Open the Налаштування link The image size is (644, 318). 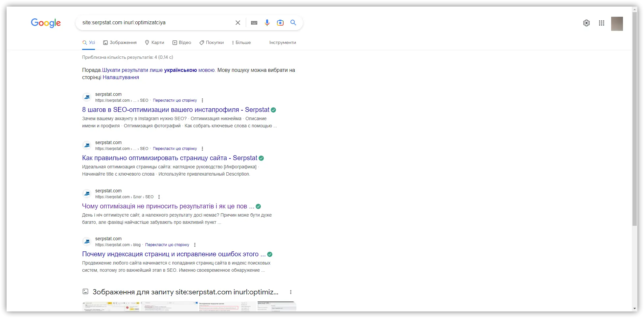pos(121,77)
